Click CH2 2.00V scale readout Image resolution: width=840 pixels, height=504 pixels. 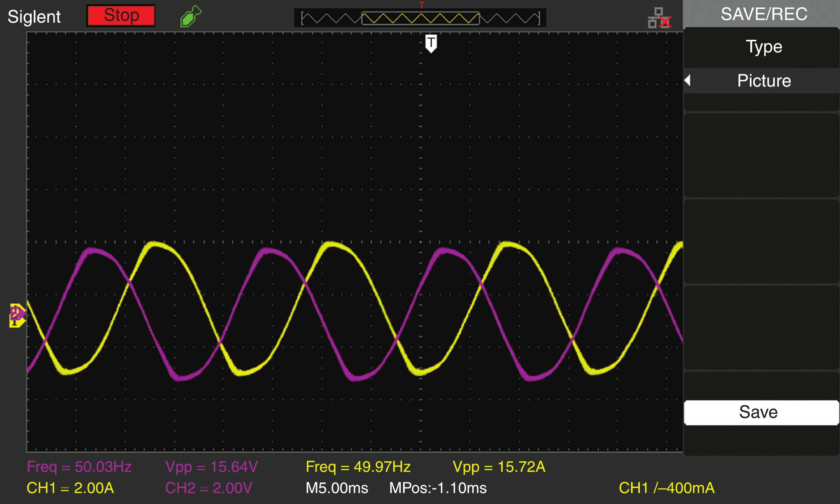(x=208, y=488)
